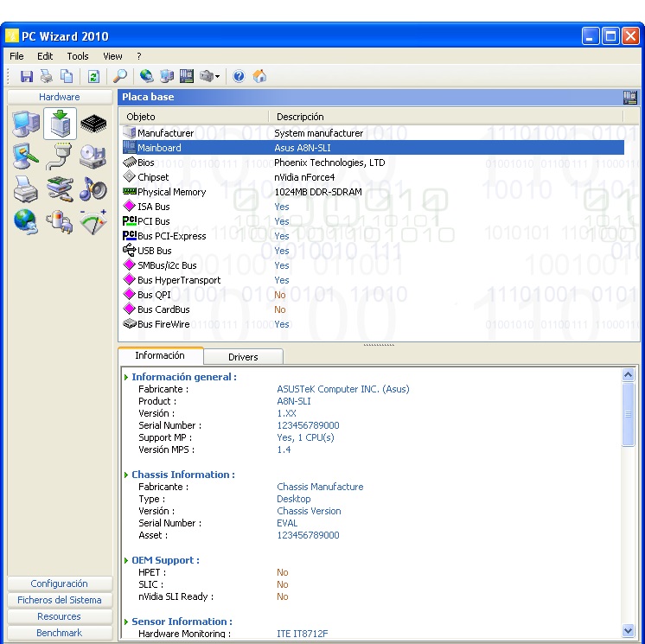Expand the Configuración sidebar section
The image size is (645, 644).
[x=60, y=583]
